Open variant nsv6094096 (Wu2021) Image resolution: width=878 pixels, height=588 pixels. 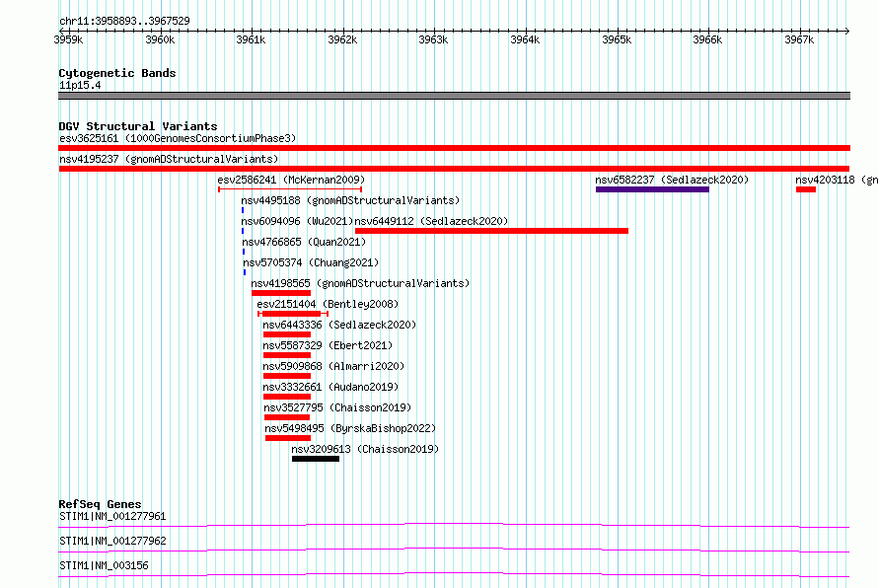297,221
